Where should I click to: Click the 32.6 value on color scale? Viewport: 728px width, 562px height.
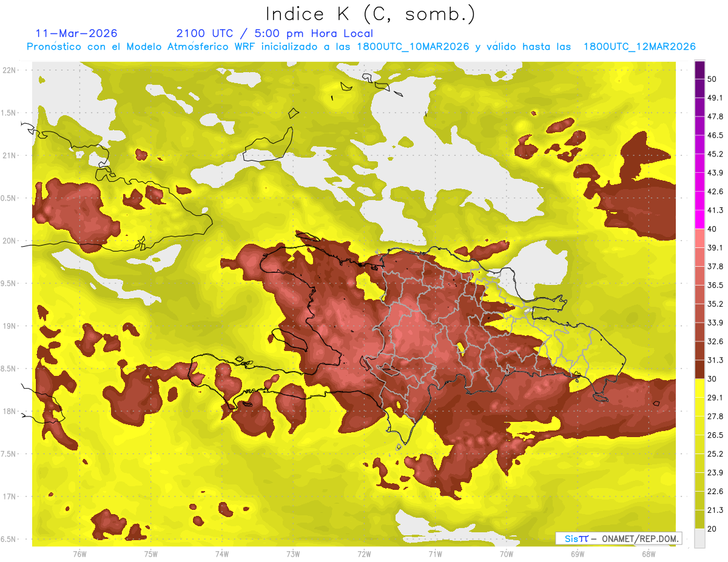pos(715,341)
